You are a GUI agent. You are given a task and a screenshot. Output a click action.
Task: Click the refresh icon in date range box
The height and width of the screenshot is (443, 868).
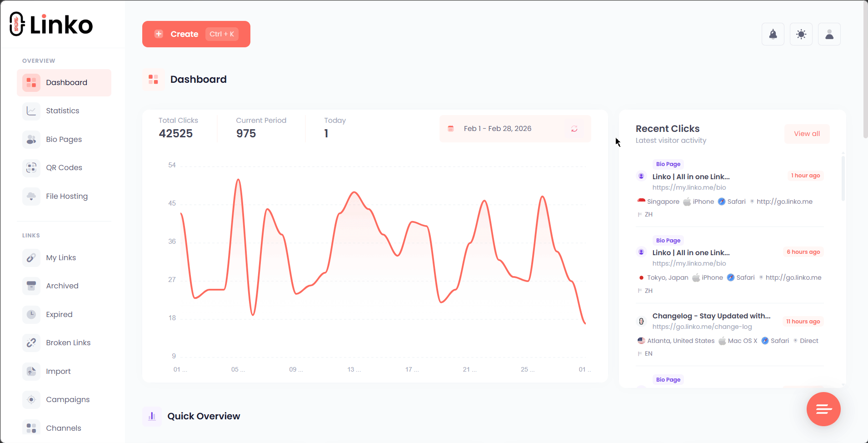point(574,129)
